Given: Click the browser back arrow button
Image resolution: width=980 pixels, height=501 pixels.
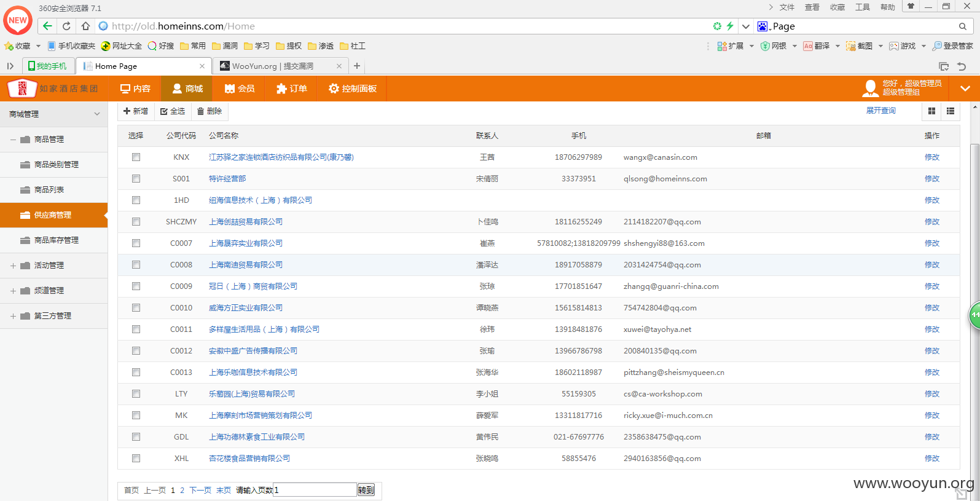Looking at the screenshot, I should 47,26.
